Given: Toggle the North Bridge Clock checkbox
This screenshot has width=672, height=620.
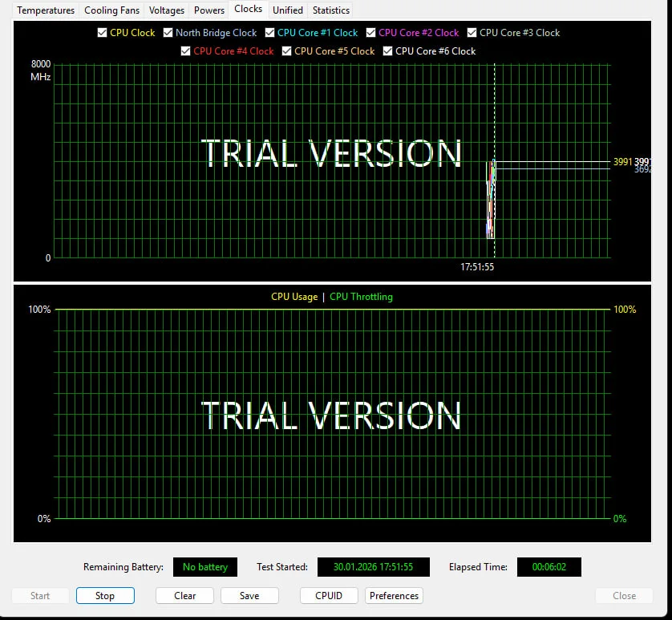Looking at the screenshot, I should pyautogui.click(x=168, y=33).
